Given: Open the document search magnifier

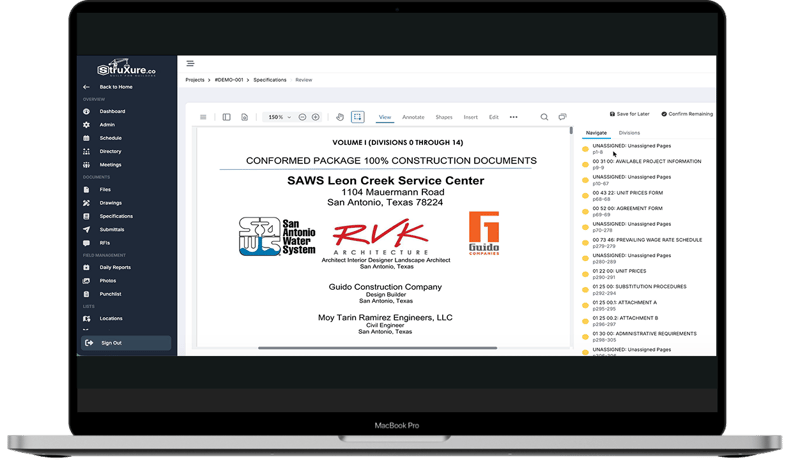Looking at the screenshot, I should [544, 117].
